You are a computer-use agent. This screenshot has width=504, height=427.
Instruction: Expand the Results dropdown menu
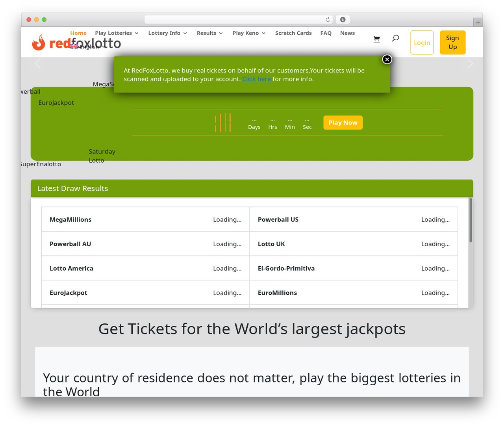(x=209, y=33)
